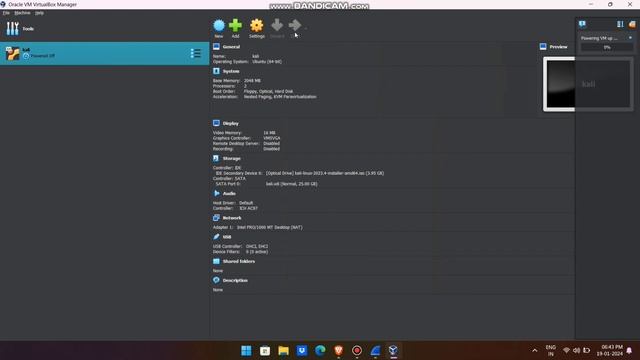640x360 pixels.
Task: Click the green Add machine icon
Action: (235, 25)
